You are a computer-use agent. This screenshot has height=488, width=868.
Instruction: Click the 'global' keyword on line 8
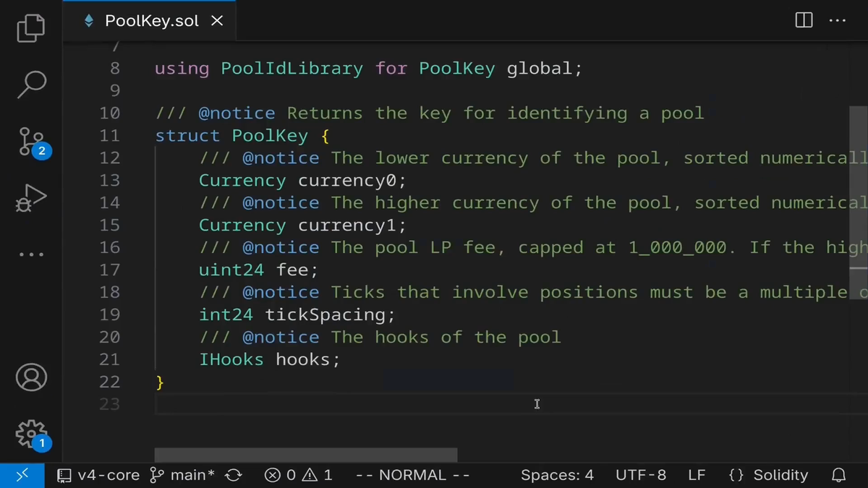pyautogui.click(x=540, y=69)
